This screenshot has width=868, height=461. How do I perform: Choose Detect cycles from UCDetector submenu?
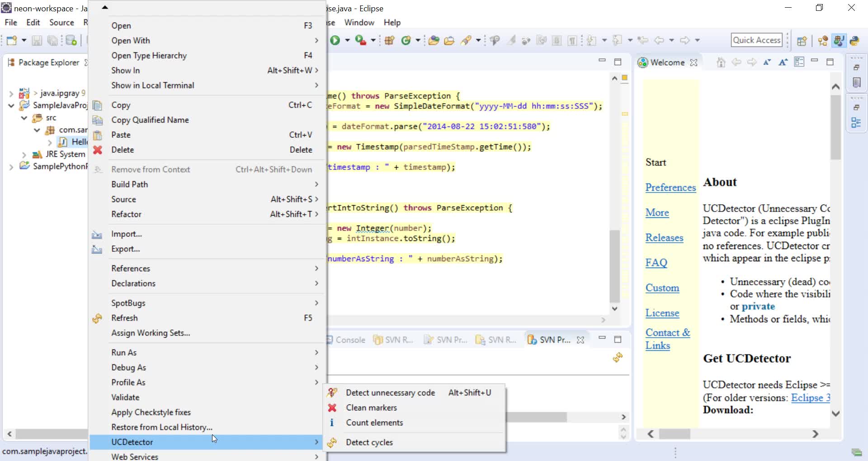click(x=368, y=442)
